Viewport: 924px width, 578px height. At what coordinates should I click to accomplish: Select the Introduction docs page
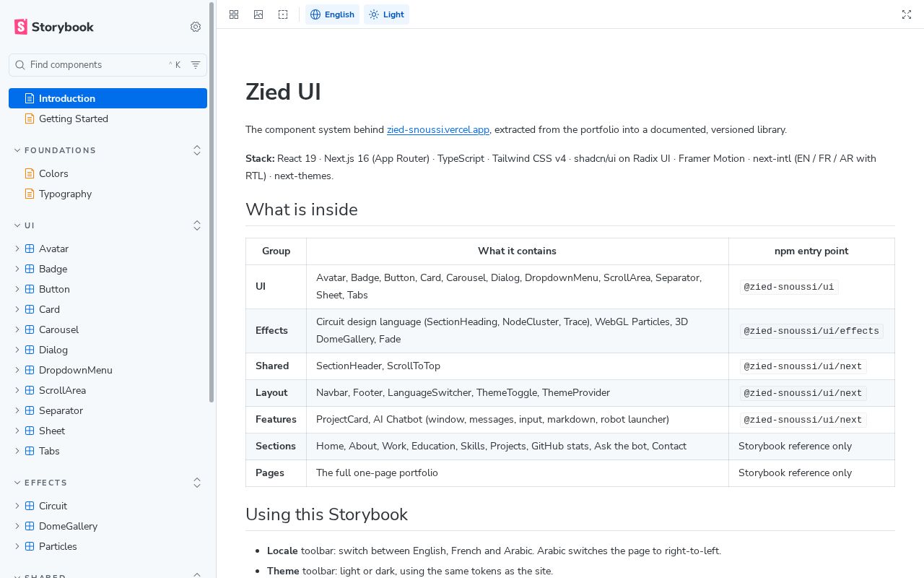click(108, 98)
